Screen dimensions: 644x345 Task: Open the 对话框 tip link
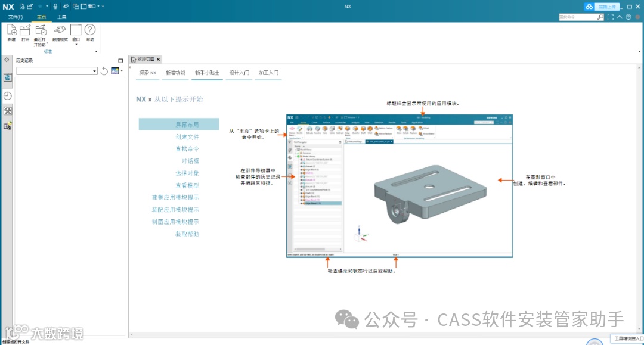pos(191,161)
